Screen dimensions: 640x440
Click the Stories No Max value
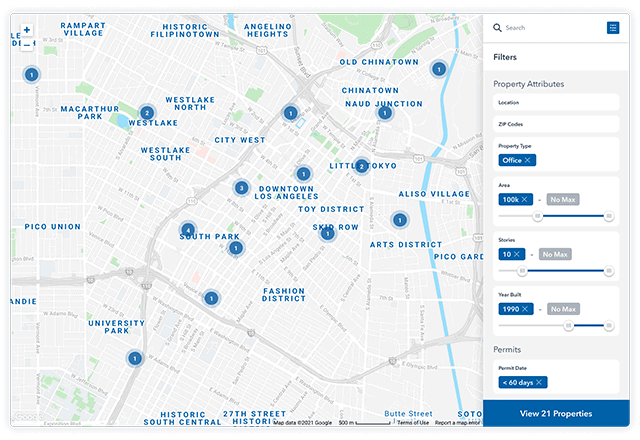tap(555, 254)
